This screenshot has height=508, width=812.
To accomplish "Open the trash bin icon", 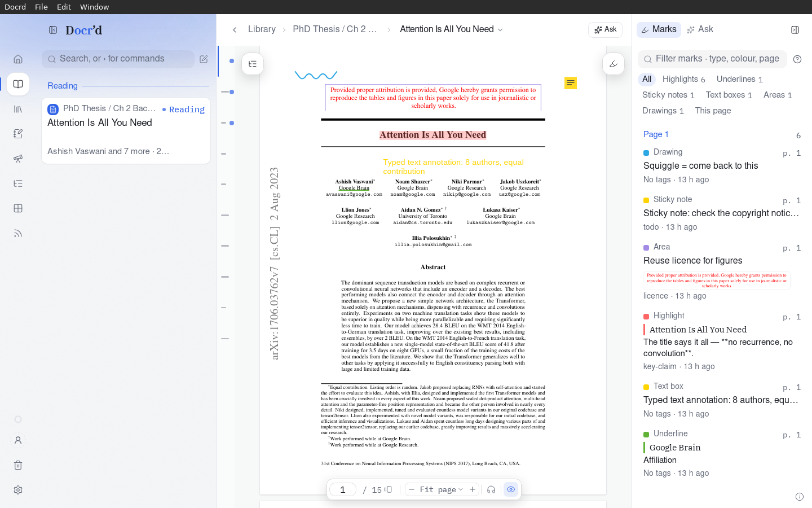I will pyautogui.click(x=18, y=465).
